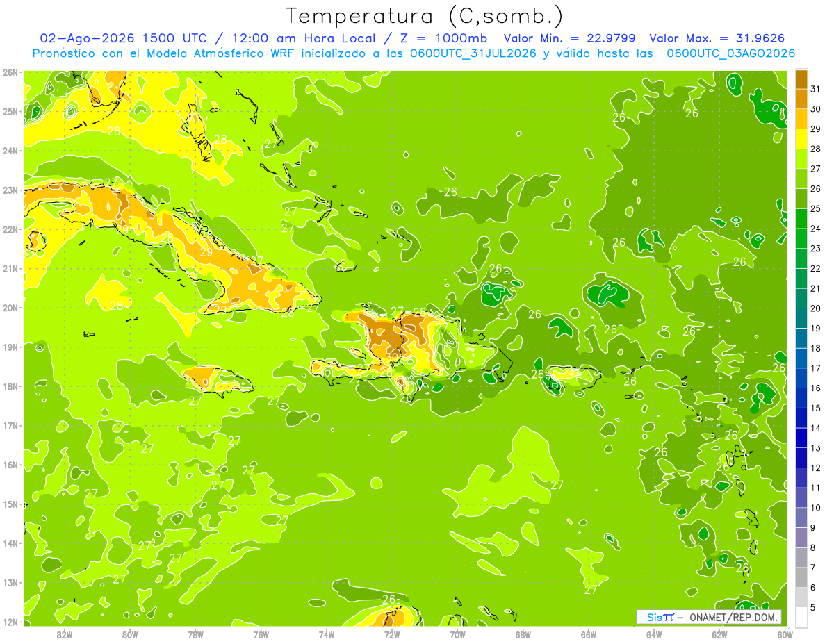Screen dimensions: 834x644
Task: Click the legend swatch between 24 and 25
Action: coord(802,219)
